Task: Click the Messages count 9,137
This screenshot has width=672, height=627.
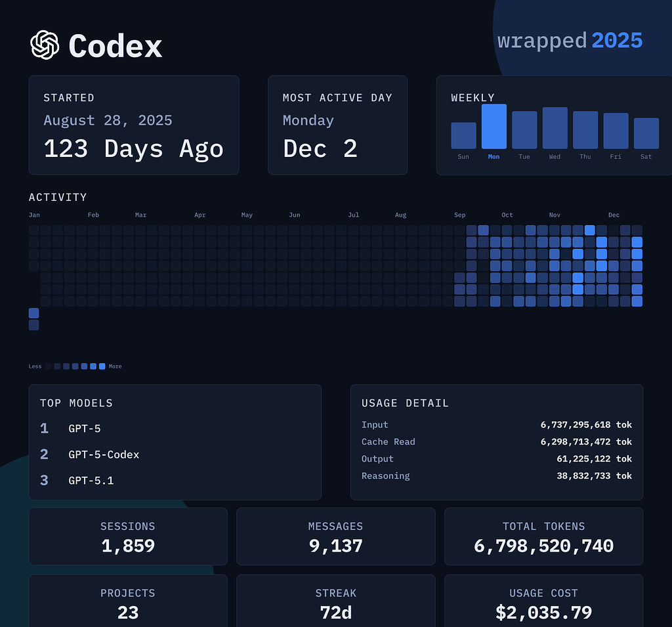Action: point(336,546)
